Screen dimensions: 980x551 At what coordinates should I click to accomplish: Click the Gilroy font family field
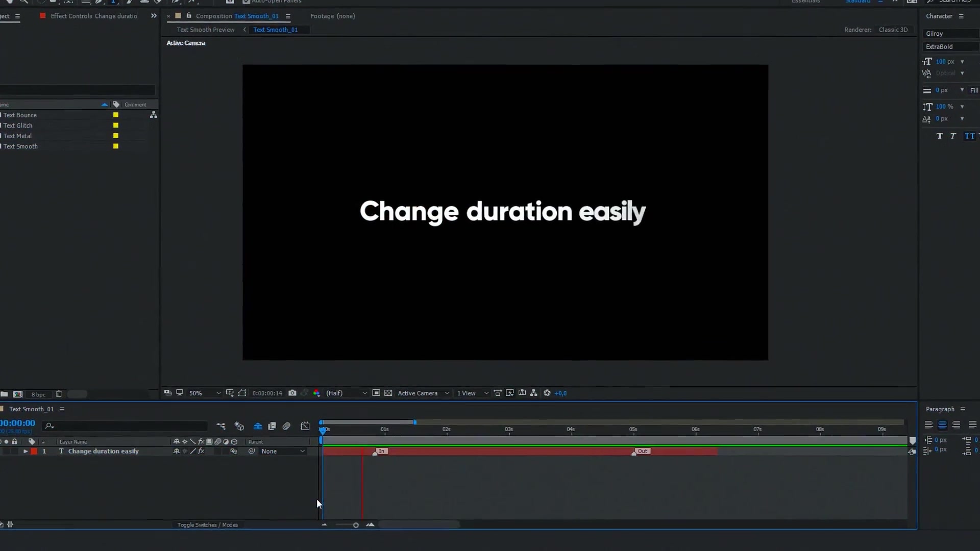click(x=951, y=34)
